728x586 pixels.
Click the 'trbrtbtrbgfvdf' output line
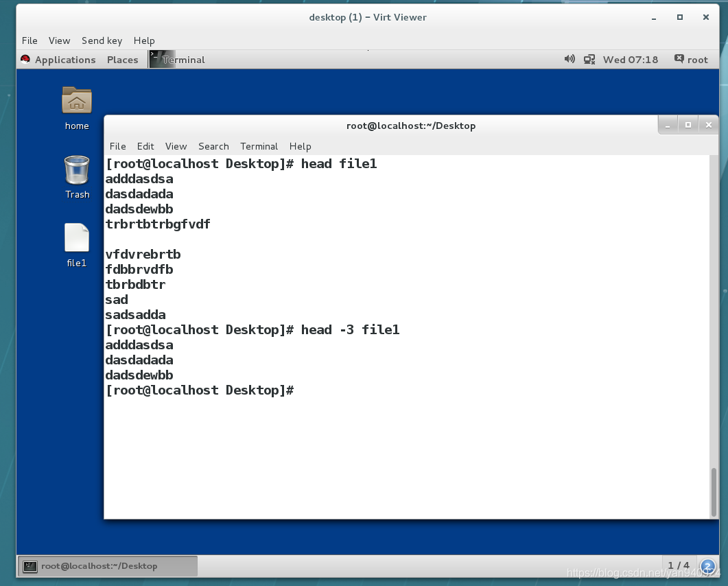(x=158, y=224)
